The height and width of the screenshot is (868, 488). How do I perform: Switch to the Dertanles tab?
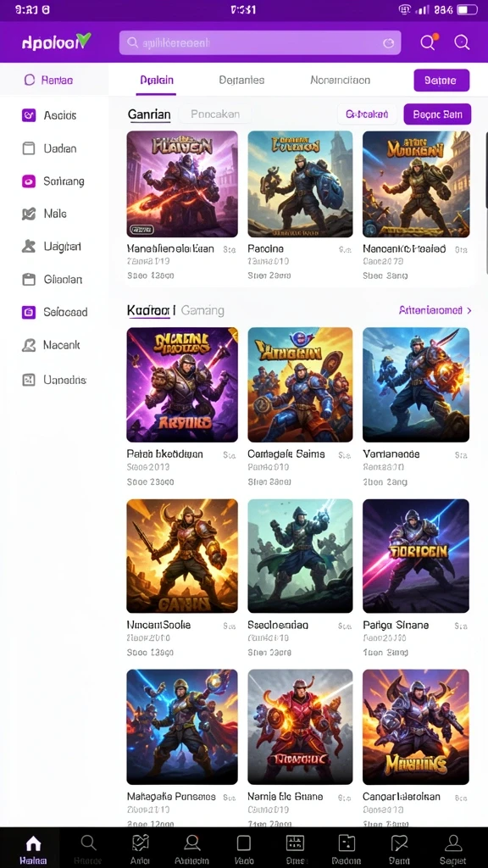tap(241, 80)
